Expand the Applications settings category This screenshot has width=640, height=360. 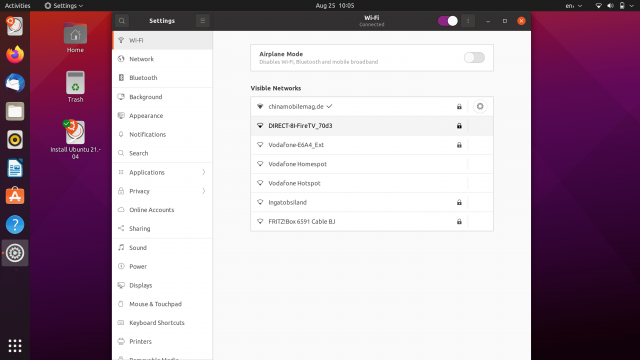[162, 172]
